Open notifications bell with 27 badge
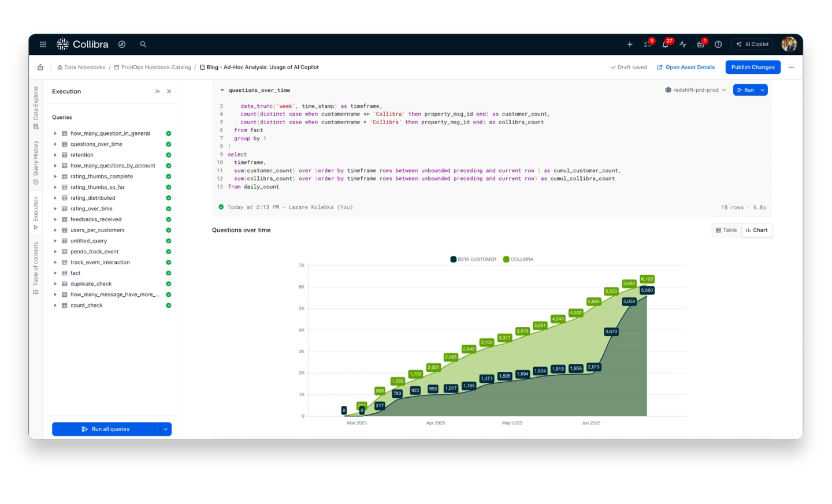 point(666,44)
